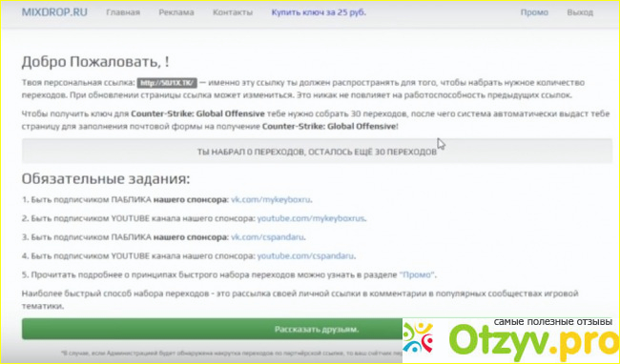This screenshot has width=620, height=364.
Task: Click the ТЫ НАБРАЛ 0 ПЕРЕХОДОВ status bar
Action: tap(317, 152)
